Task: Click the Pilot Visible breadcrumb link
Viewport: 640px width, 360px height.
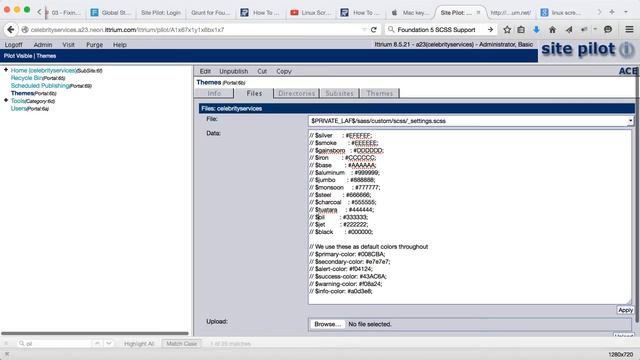Action: pos(18,56)
